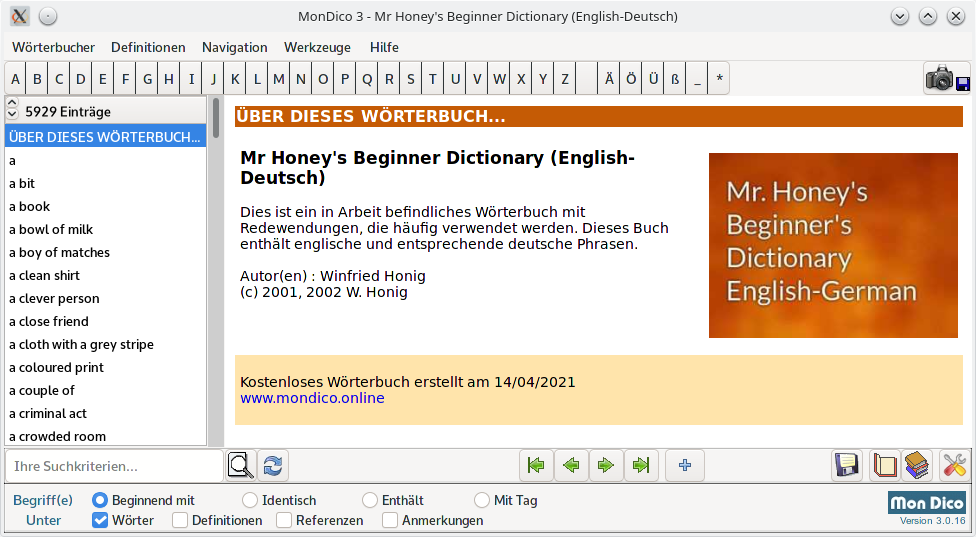This screenshot has width=976, height=537.
Task: Select the 'a couple of' entry
Action: tap(105, 391)
